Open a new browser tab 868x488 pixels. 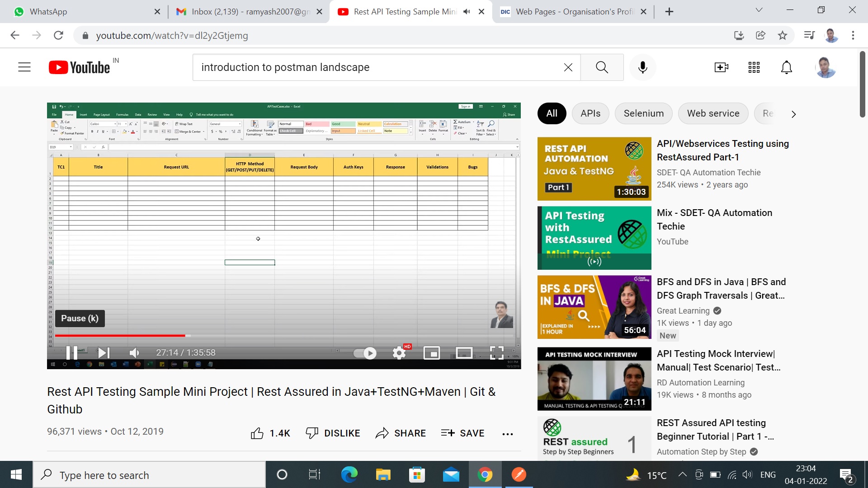pyautogui.click(x=669, y=12)
